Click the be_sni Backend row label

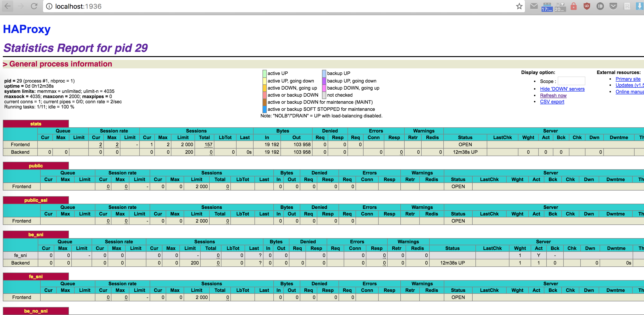tap(20, 263)
